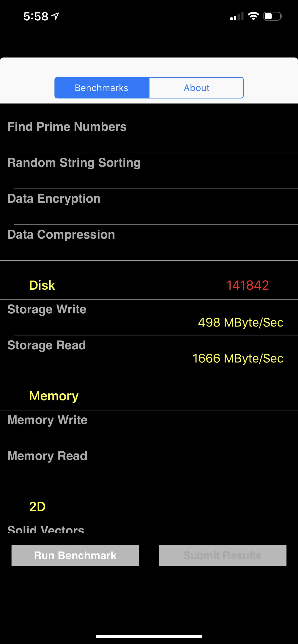Tap the battery indicator icon
The height and width of the screenshot is (644, 298).
[x=273, y=16]
